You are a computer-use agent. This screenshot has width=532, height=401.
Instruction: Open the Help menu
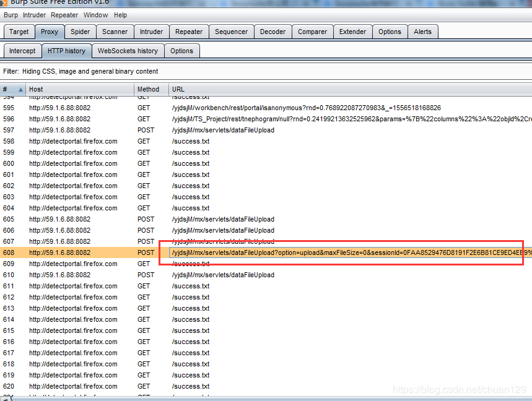pyautogui.click(x=120, y=15)
